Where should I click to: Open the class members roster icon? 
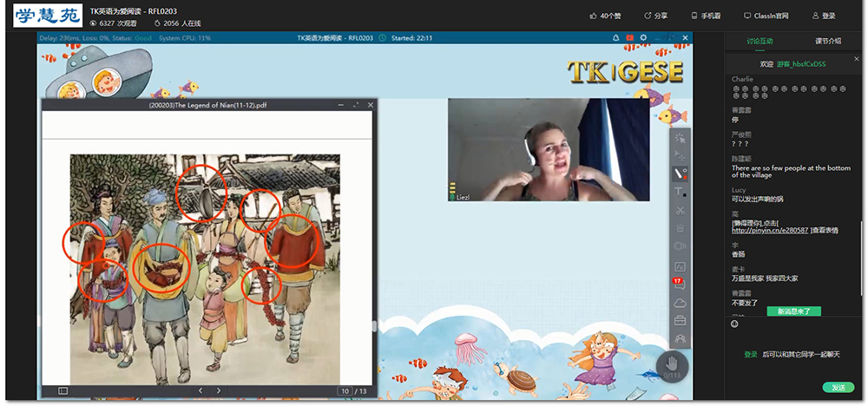pyautogui.click(x=680, y=338)
